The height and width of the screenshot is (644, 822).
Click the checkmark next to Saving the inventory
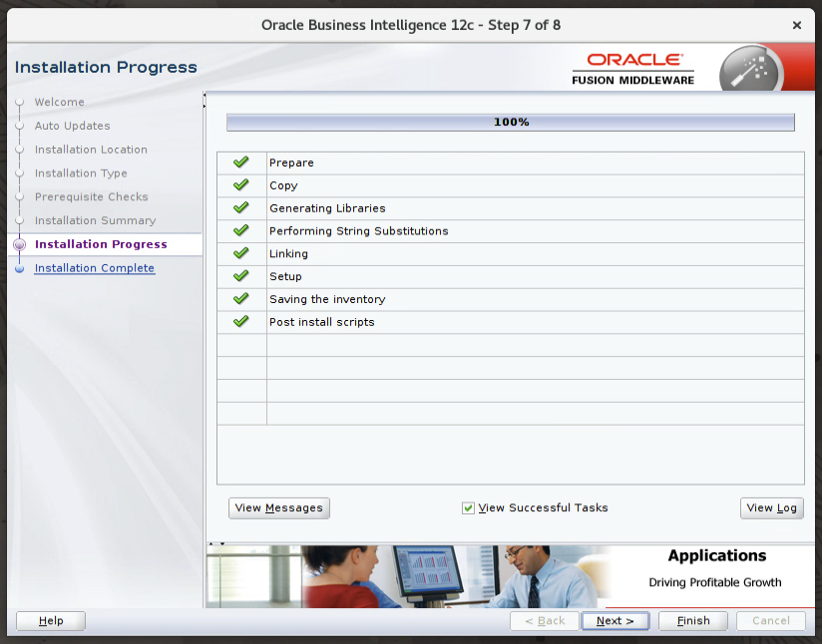pyautogui.click(x=241, y=298)
